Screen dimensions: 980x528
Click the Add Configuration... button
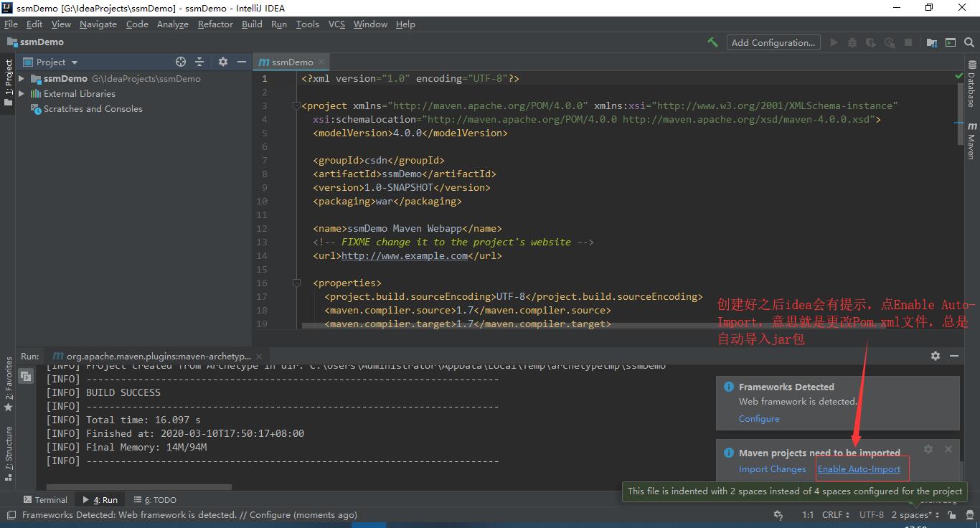(x=773, y=42)
